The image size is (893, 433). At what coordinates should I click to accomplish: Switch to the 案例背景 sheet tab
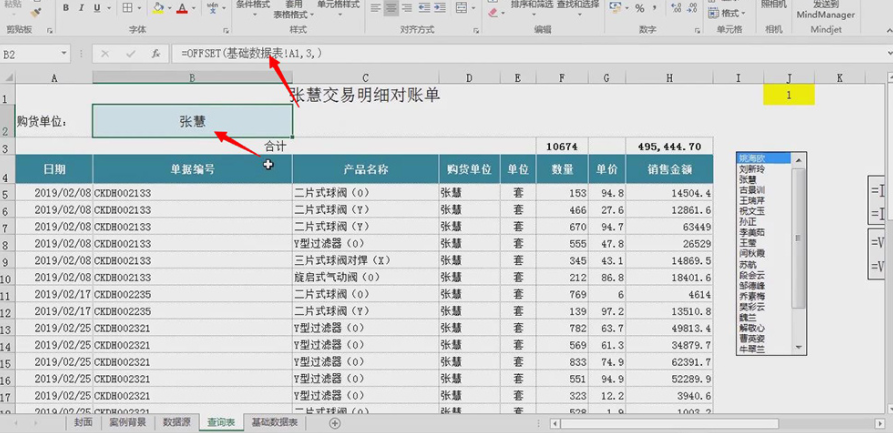(128, 423)
